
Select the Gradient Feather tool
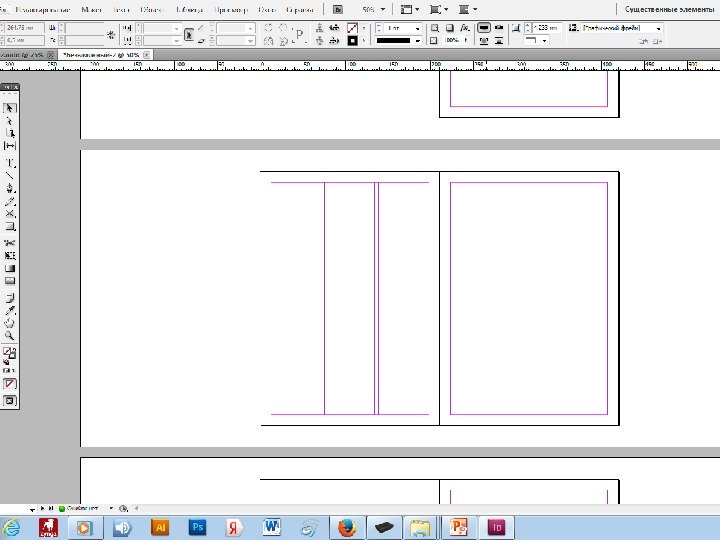10,281
